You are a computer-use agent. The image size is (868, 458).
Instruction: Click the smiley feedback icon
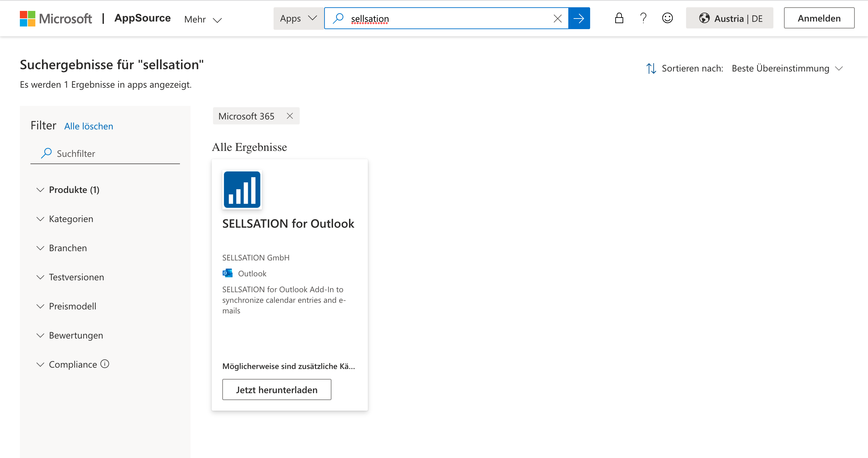[667, 18]
